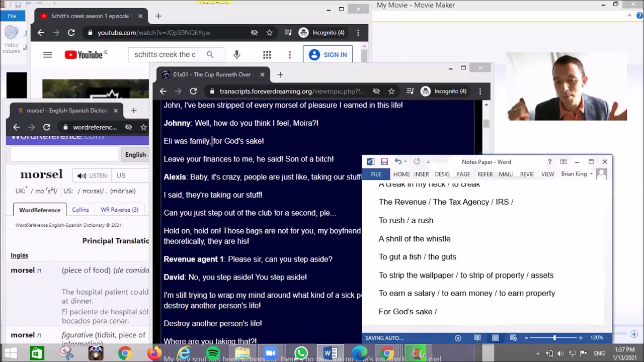This screenshot has width=644, height=362.
Task: Click the 'Inglés' link on WordReference
Action: (x=20, y=255)
